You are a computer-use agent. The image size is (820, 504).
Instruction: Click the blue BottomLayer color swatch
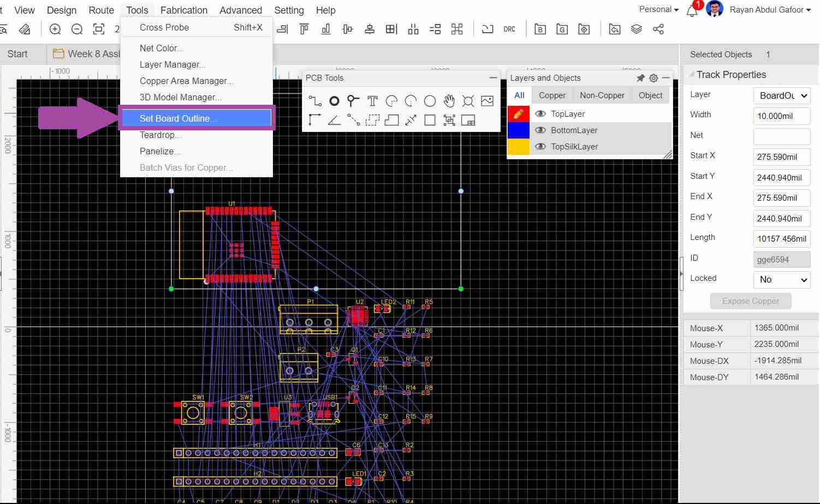point(518,130)
